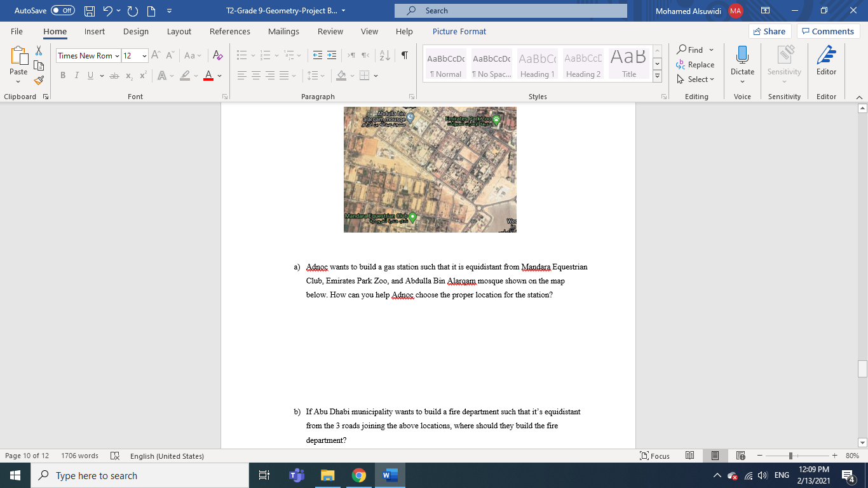
Task: Click the red font color button
Action: point(208,76)
